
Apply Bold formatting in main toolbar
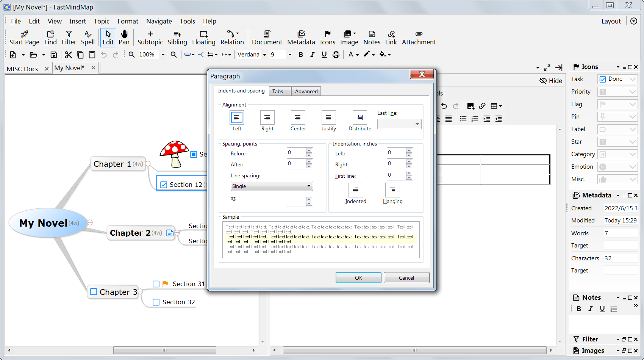click(x=301, y=55)
